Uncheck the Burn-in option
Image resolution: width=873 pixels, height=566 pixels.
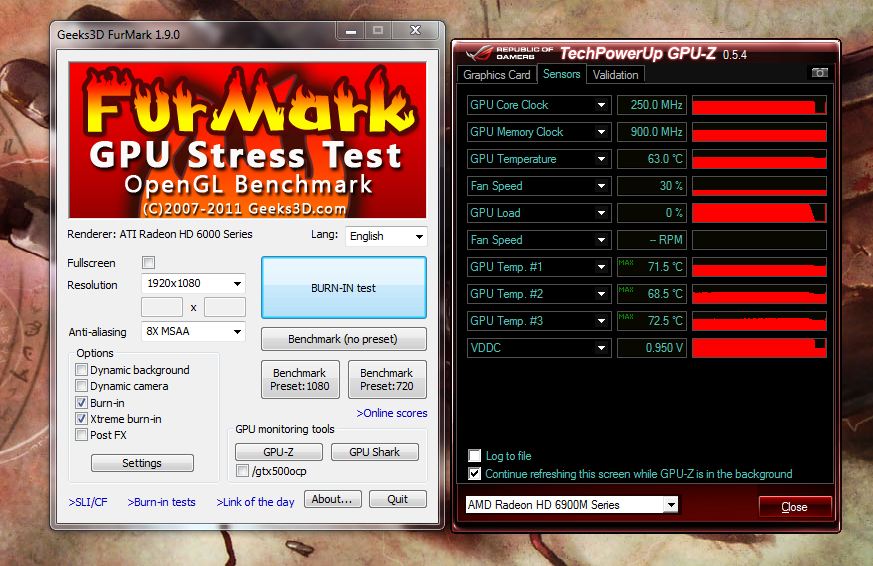click(81, 402)
